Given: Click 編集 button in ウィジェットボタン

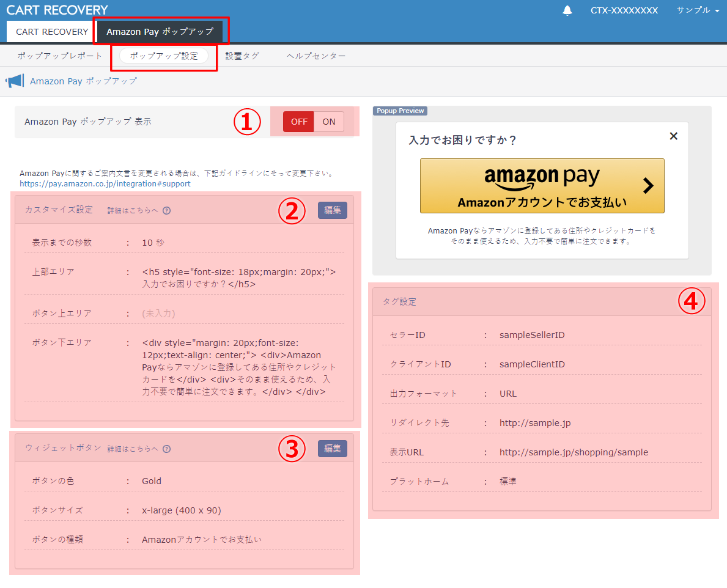Looking at the screenshot, I should (x=333, y=449).
